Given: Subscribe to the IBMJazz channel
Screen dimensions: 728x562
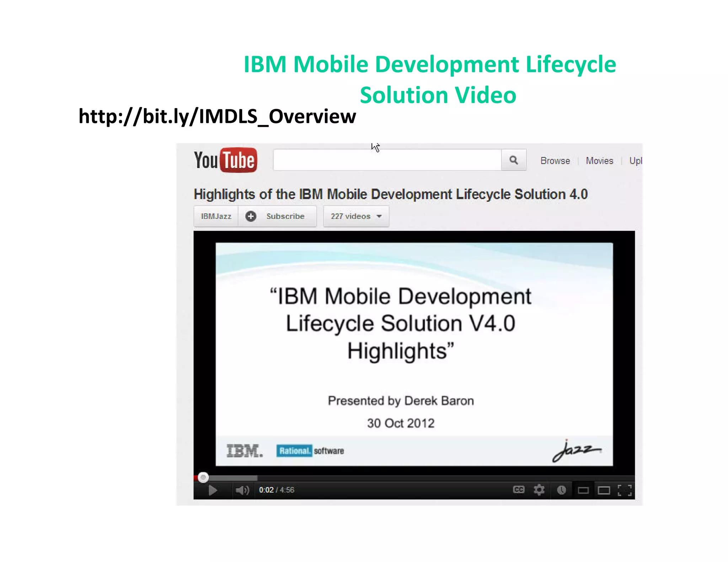Looking at the screenshot, I should pos(278,216).
